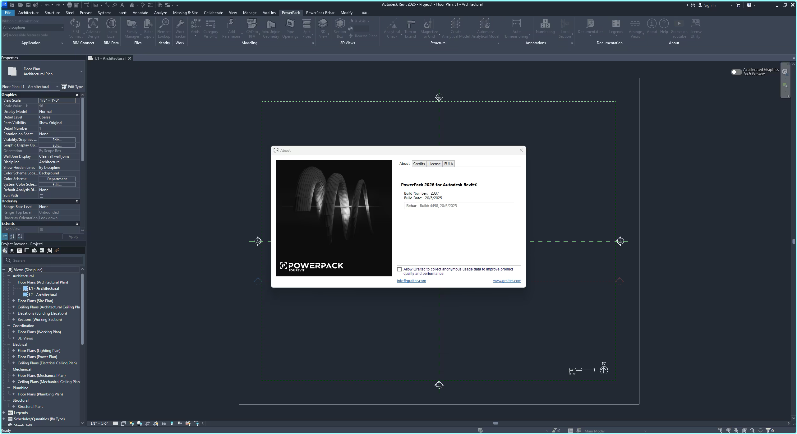Collapse the Views root node in browser

(x=5, y=270)
